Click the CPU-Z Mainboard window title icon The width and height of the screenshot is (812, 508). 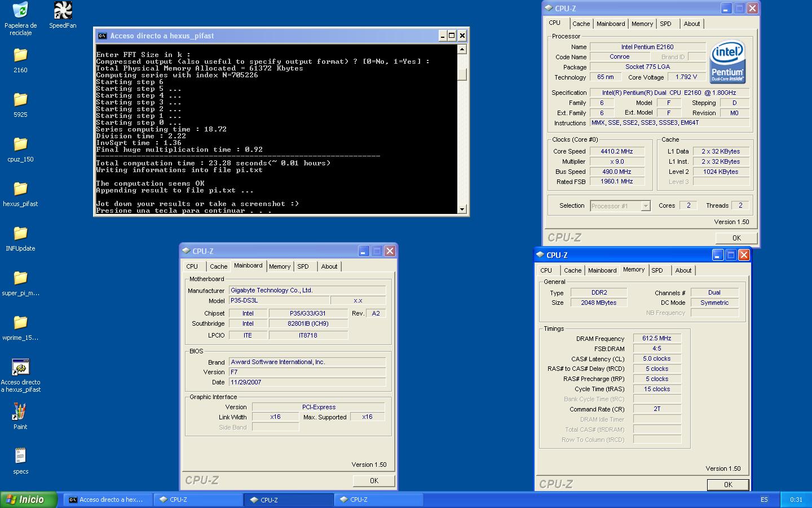tap(186, 251)
